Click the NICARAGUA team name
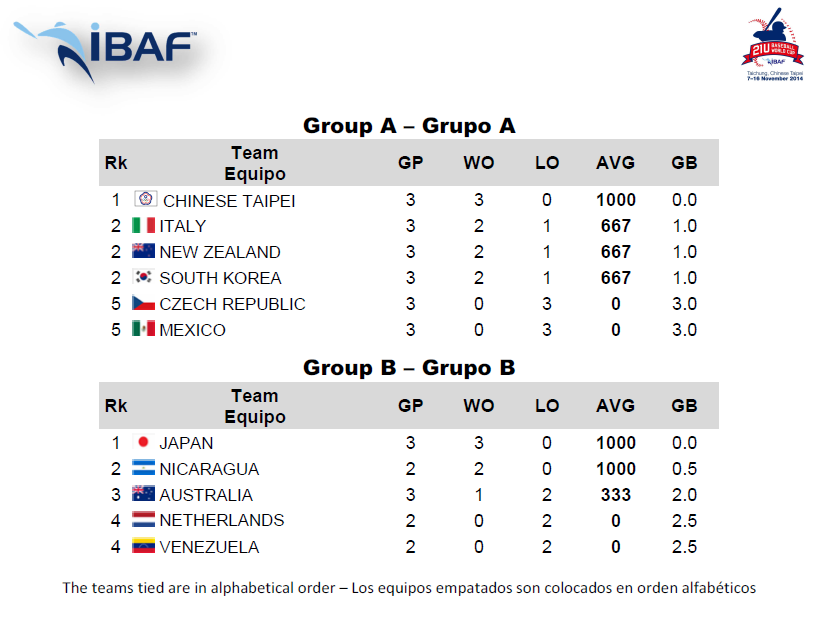This screenshot has width=816, height=620. [x=209, y=469]
